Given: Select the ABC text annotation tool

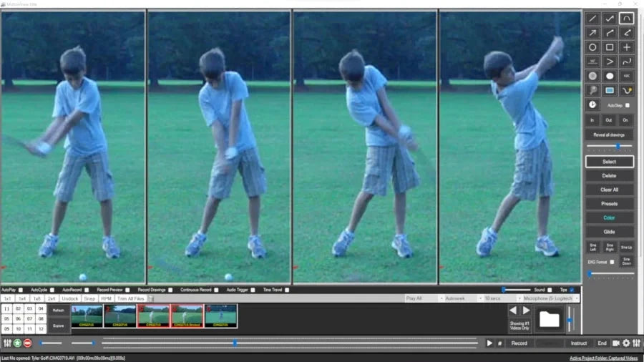Looking at the screenshot, I should point(627,76).
